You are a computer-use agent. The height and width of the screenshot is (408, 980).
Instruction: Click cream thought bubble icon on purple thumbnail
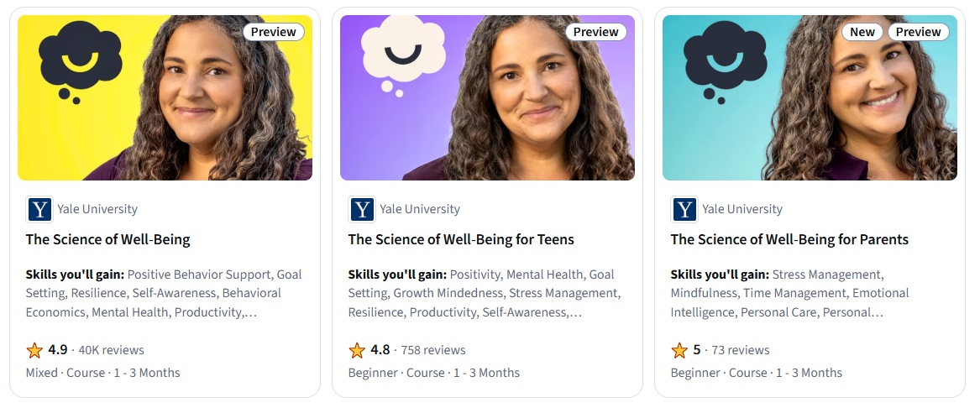(x=402, y=54)
